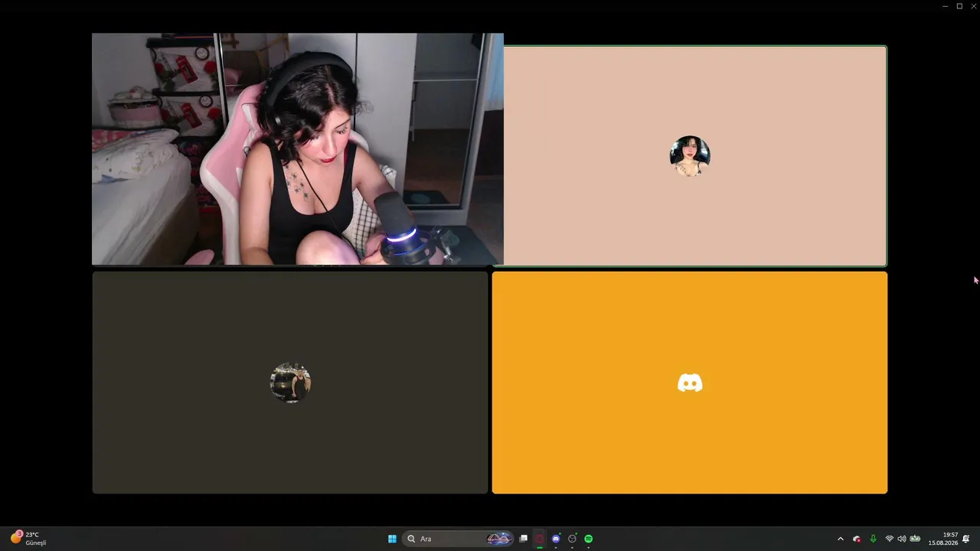Open the clock and date showing 19:57
Image resolution: width=980 pixels, height=551 pixels.
pos(943,539)
